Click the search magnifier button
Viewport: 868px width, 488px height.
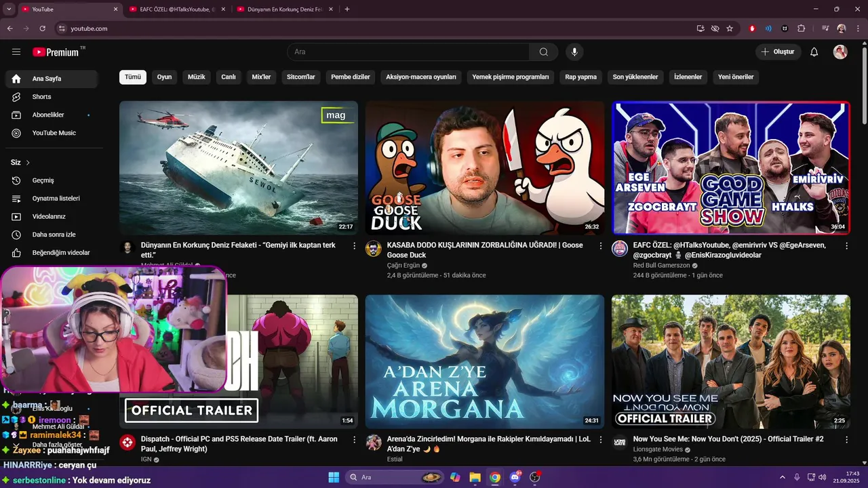pos(544,52)
